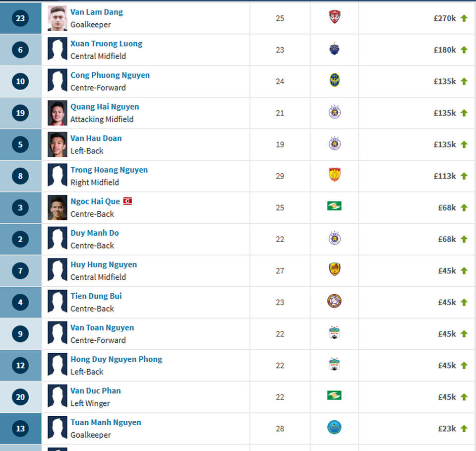Click the number 10 shirt badge

pos(20,81)
